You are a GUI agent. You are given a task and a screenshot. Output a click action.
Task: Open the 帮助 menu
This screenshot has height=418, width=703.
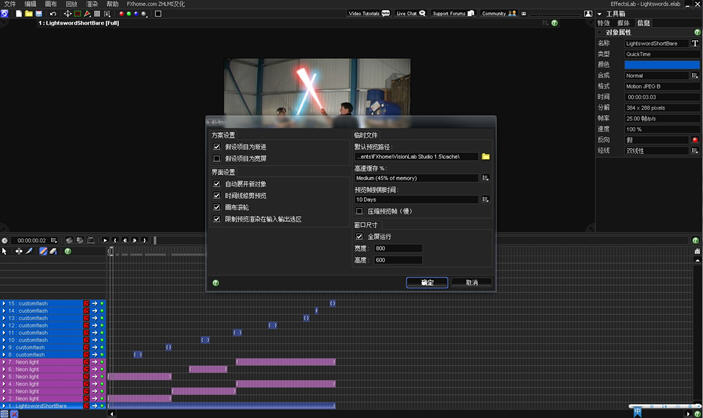tap(113, 4)
